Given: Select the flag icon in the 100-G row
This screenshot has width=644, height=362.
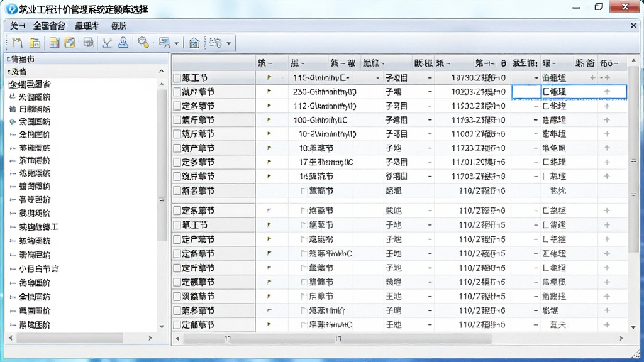Looking at the screenshot, I should coord(269,120).
